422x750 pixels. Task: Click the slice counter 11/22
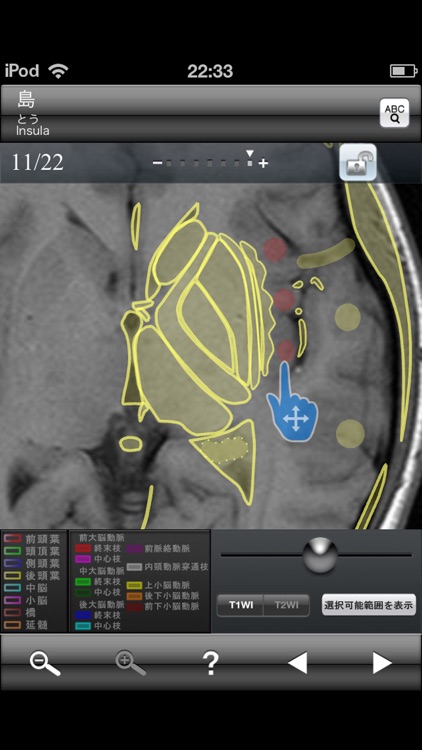pos(37,163)
